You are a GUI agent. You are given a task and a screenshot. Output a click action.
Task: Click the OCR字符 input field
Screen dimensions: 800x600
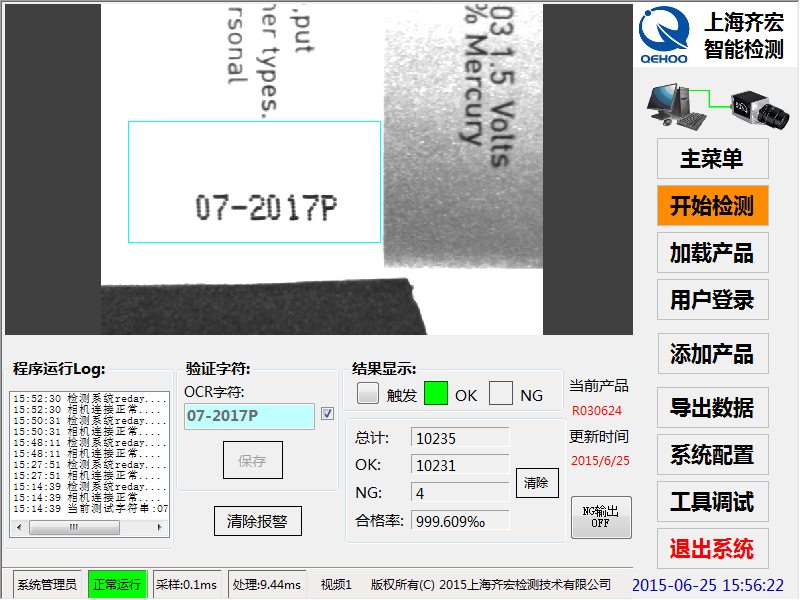[249, 416]
